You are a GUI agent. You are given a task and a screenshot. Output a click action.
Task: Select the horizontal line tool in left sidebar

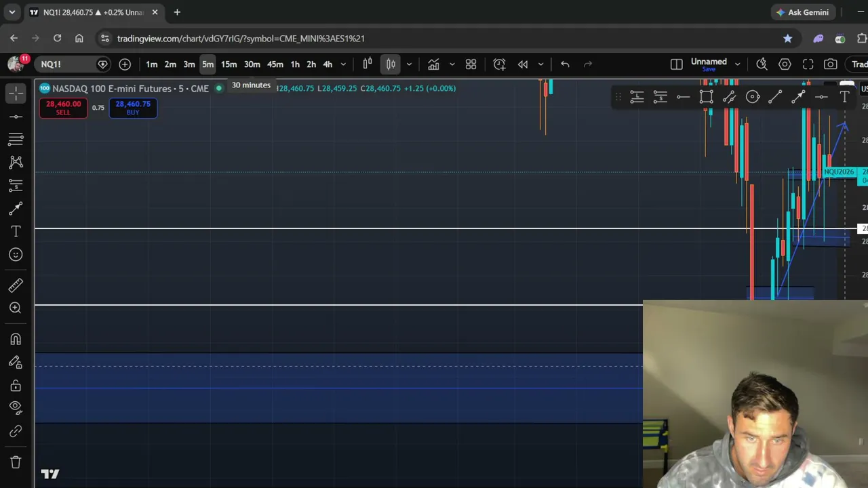coord(16,117)
